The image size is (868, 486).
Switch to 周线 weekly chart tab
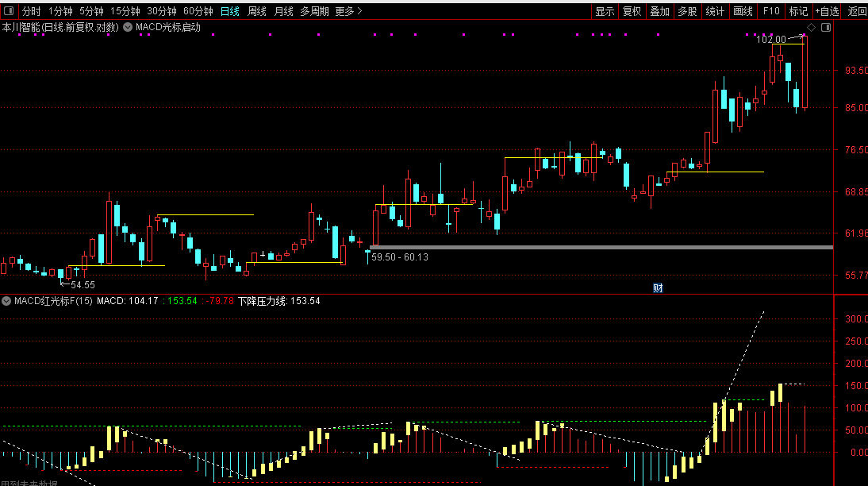tap(257, 11)
